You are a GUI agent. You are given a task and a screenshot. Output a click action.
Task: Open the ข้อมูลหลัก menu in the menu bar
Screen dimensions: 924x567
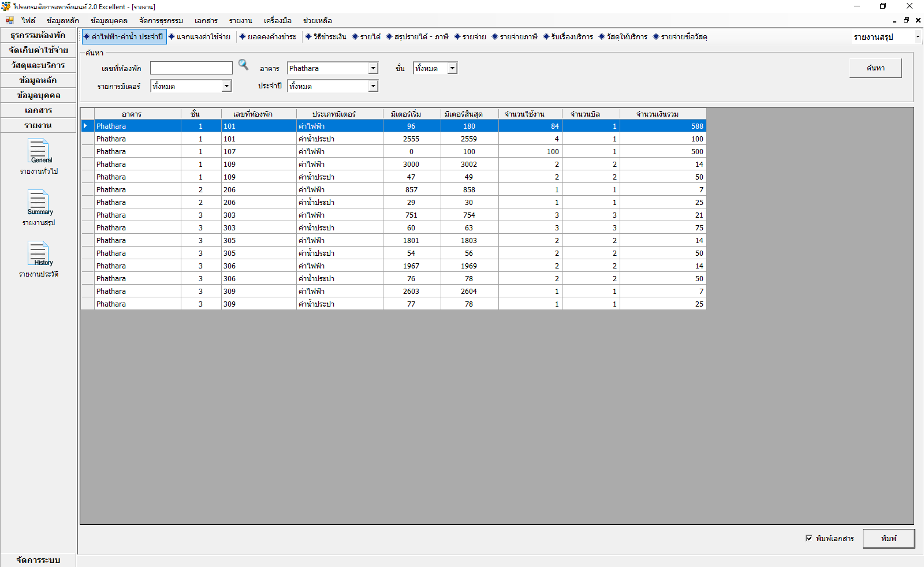click(63, 20)
